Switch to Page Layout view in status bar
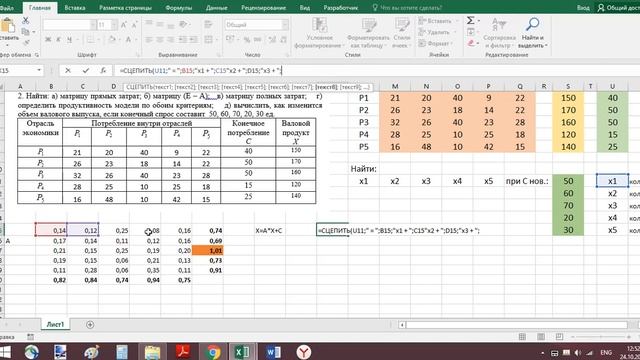 coord(541,337)
